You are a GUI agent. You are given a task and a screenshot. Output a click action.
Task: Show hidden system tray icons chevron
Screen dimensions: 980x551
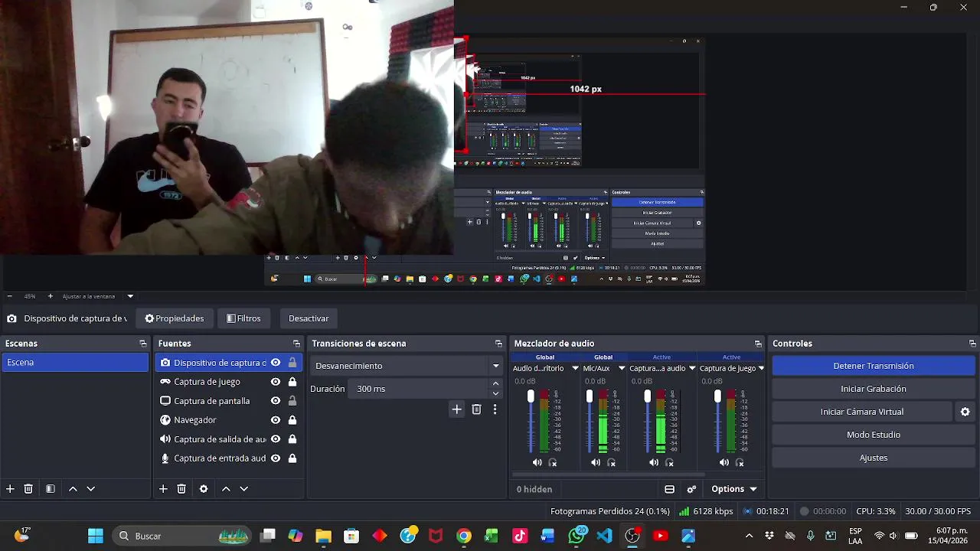(x=749, y=536)
